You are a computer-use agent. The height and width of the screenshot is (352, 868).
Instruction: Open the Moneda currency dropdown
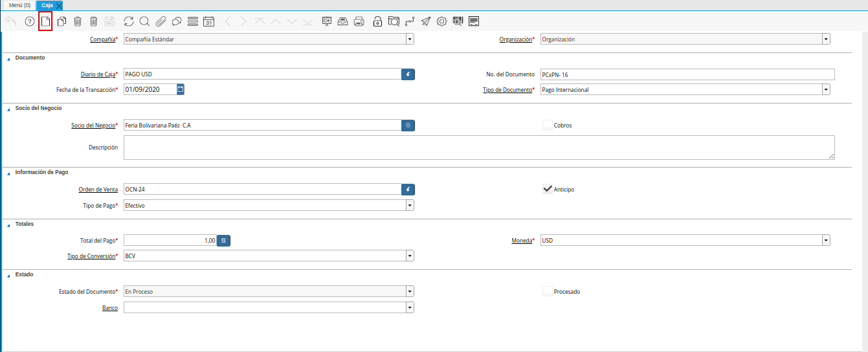click(x=826, y=240)
